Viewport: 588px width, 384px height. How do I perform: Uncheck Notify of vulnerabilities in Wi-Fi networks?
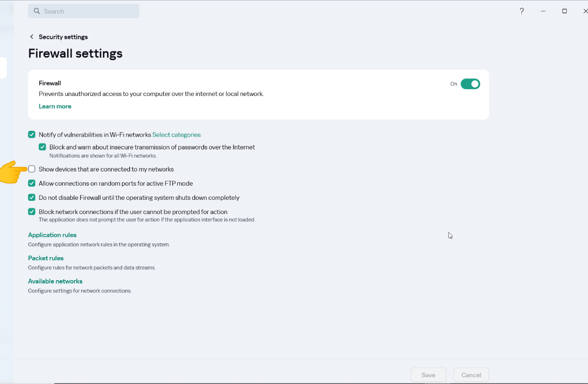tap(32, 135)
